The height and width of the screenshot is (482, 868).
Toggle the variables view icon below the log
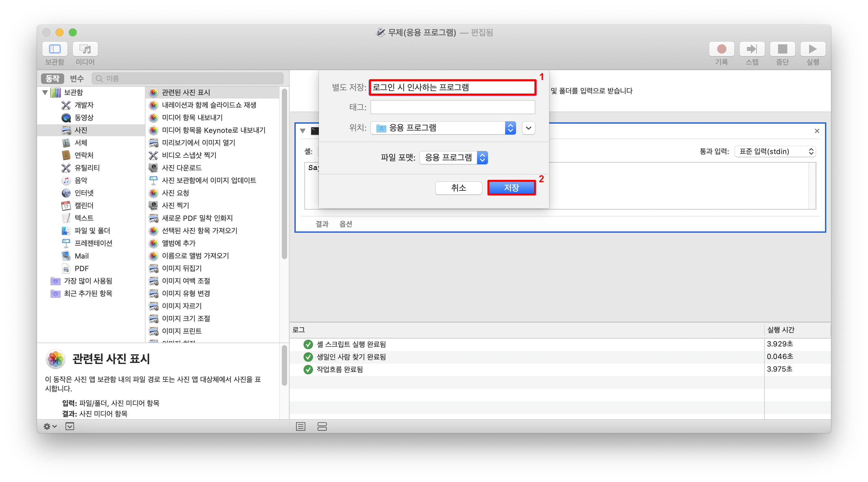[322, 426]
